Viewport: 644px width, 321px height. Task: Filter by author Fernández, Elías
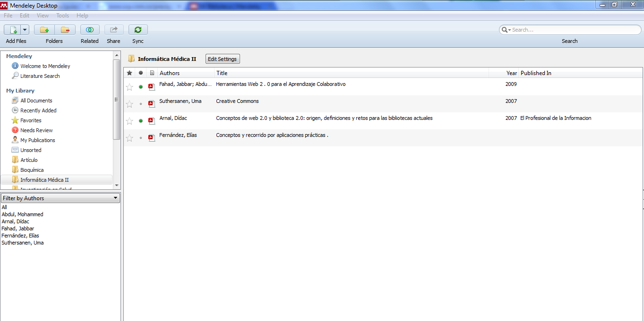click(x=20, y=236)
